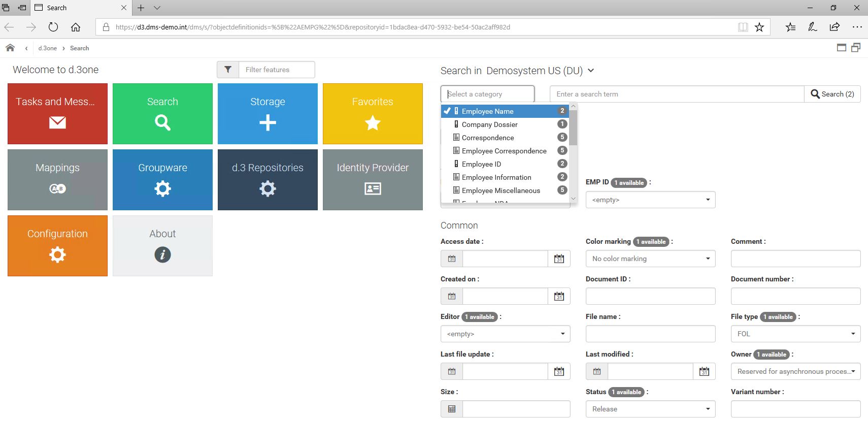
Task: Open the repository selector beside Demosystem US
Action: [x=591, y=71]
